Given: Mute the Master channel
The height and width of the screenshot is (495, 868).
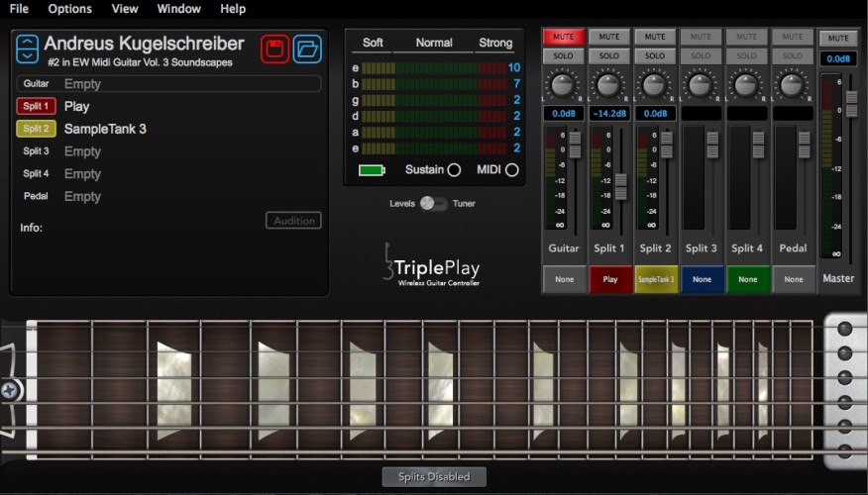Looking at the screenshot, I should click(838, 39).
